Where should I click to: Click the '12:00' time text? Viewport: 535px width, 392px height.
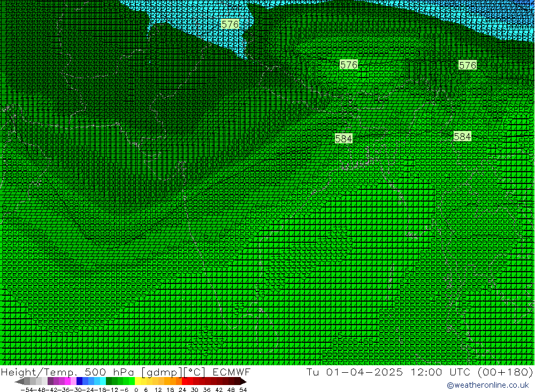(427, 372)
